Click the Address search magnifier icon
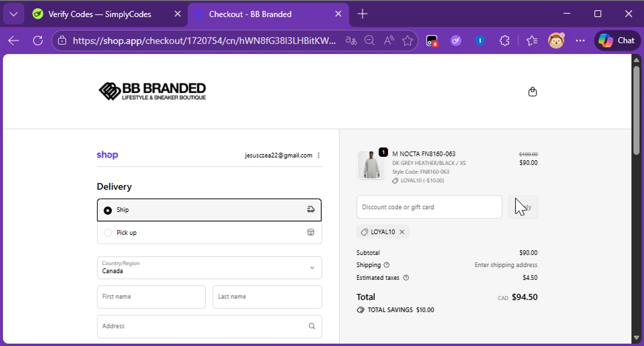 pyautogui.click(x=312, y=326)
